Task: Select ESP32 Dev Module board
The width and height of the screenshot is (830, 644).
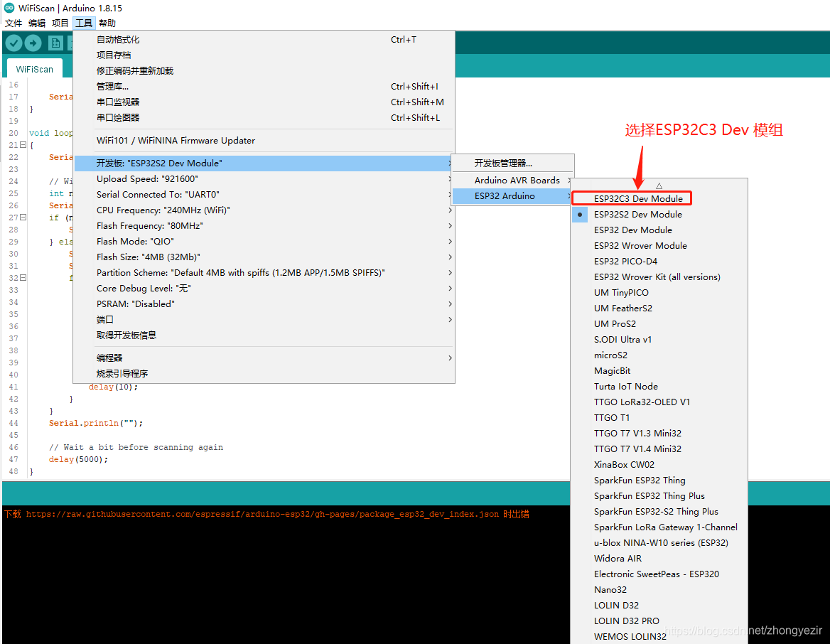Action: (659, 230)
